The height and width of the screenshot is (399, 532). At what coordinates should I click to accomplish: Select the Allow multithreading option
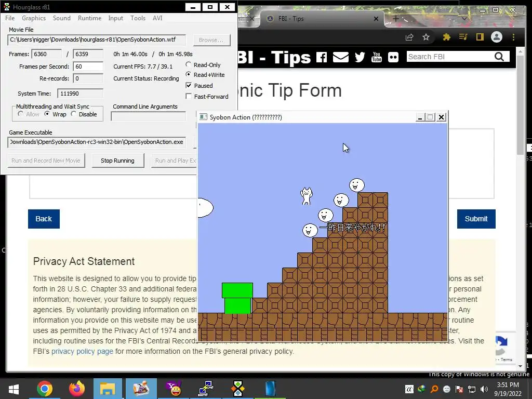[20, 114]
